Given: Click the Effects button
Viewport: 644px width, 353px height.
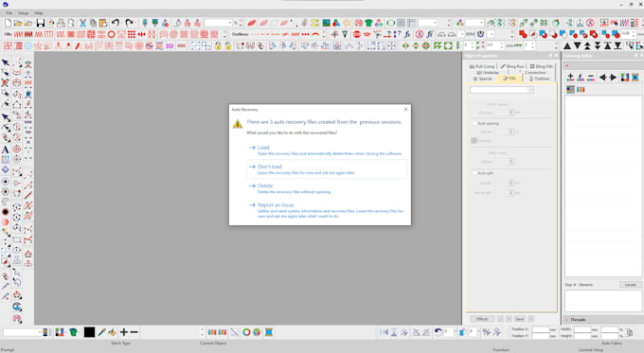Looking at the screenshot, I should (482, 319).
